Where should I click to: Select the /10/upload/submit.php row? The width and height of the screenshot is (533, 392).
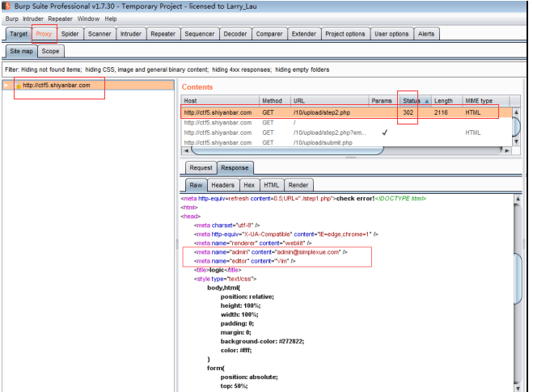point(346,143)
